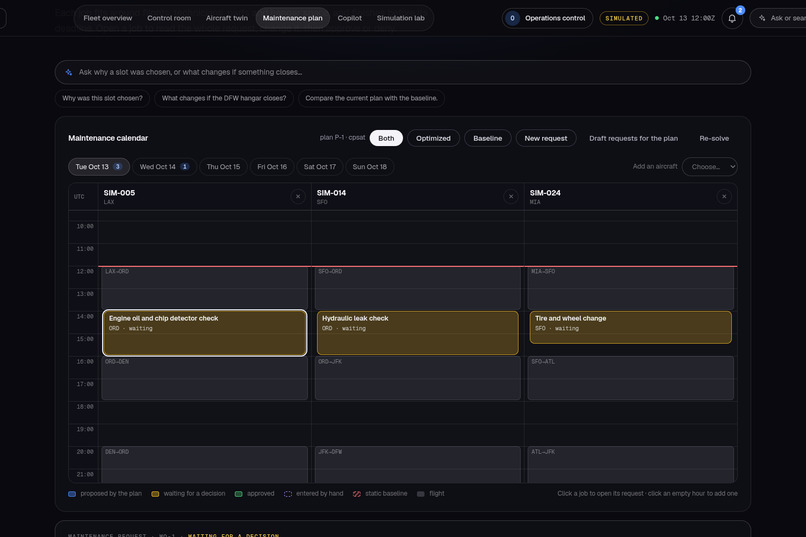
Task: Focus the 'Ask why a slot was chosen' field
Action: pos(402,72)
